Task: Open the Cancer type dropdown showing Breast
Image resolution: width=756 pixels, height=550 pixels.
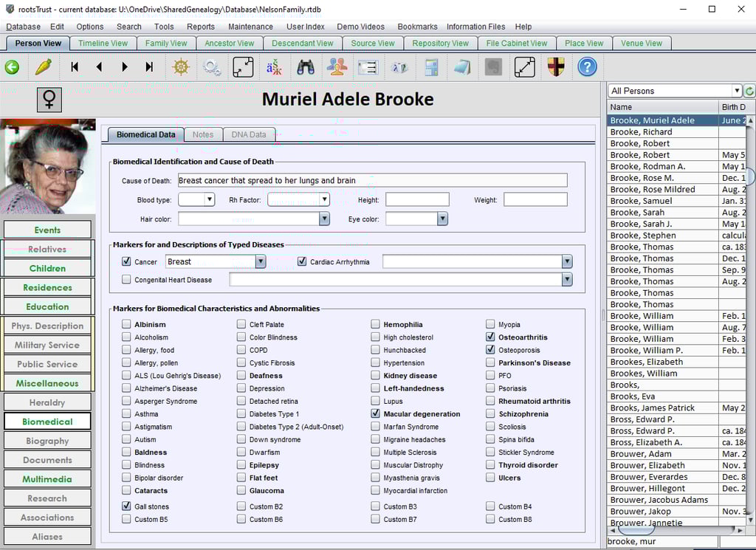Action: 261,261
